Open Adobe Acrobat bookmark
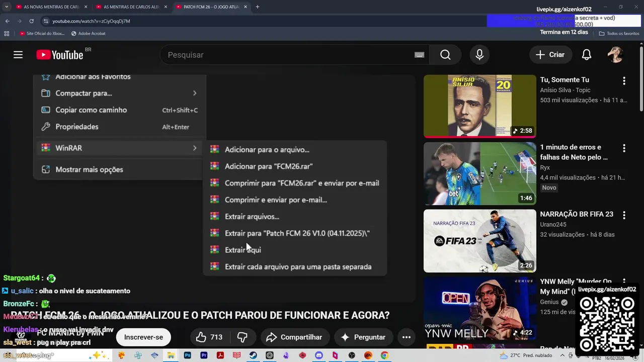644x362 pixels. coord(88,33)
